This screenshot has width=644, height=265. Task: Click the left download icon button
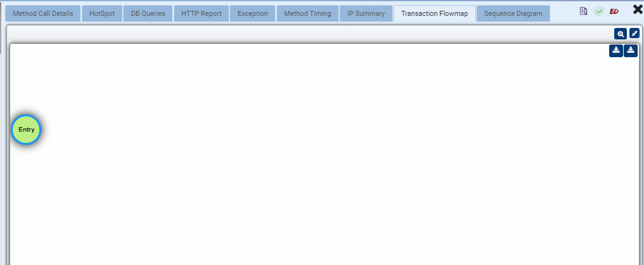tap(615, 51)
